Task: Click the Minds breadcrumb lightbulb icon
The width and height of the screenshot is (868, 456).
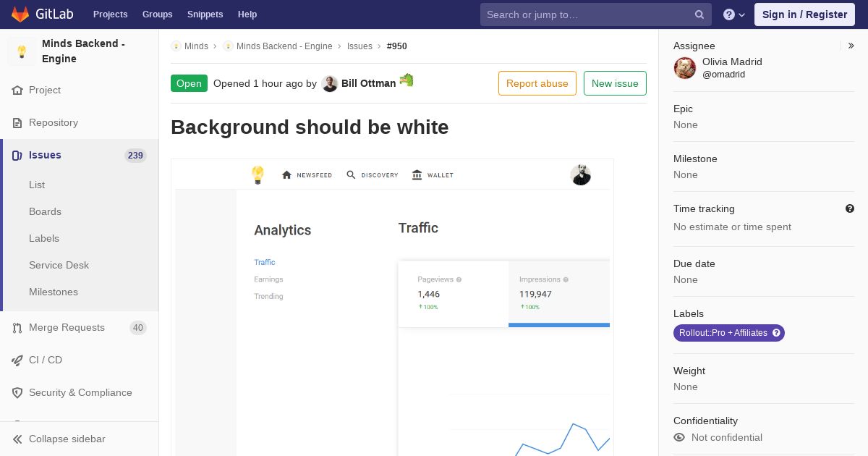Action: 176,46
